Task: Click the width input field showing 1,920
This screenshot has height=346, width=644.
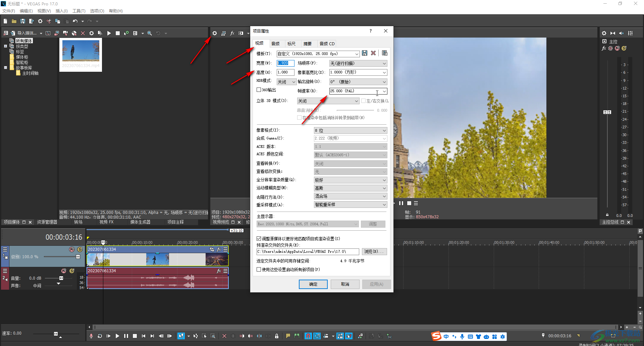Action: pyautogui.click(x=285, y=63)
